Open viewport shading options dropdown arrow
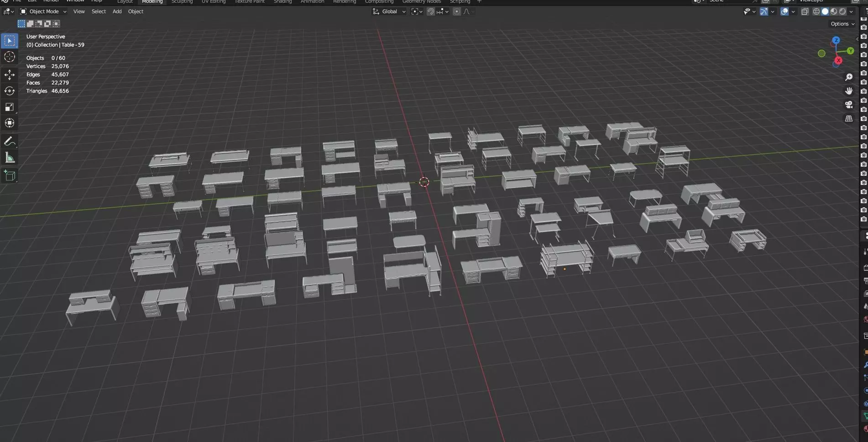Viewport: 868px width, 442px height. pyautogui.click(x=851, y=11)
